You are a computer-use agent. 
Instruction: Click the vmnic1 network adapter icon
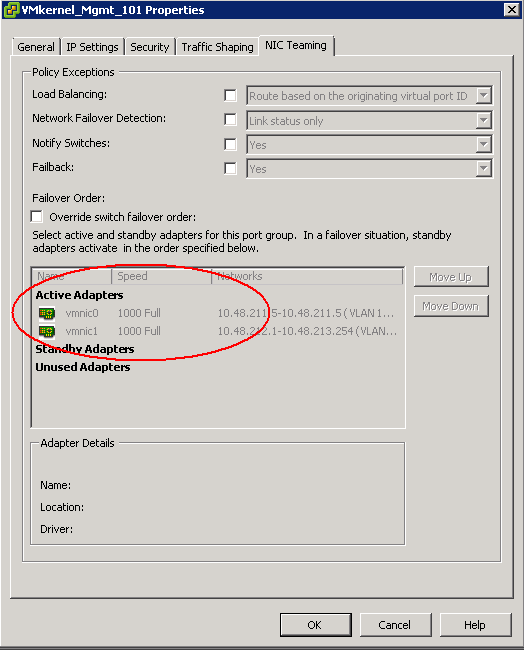tap(47, 332)
